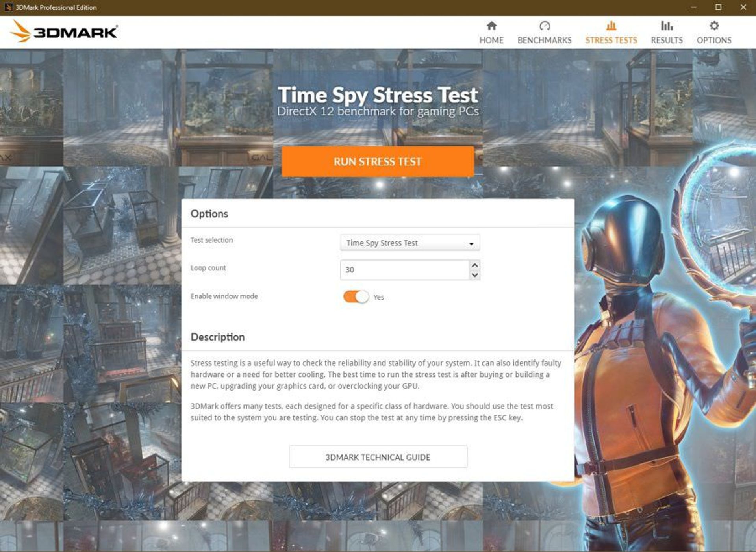
Task: Increase Loop count with up arrow
Action: tap(475, 265)
